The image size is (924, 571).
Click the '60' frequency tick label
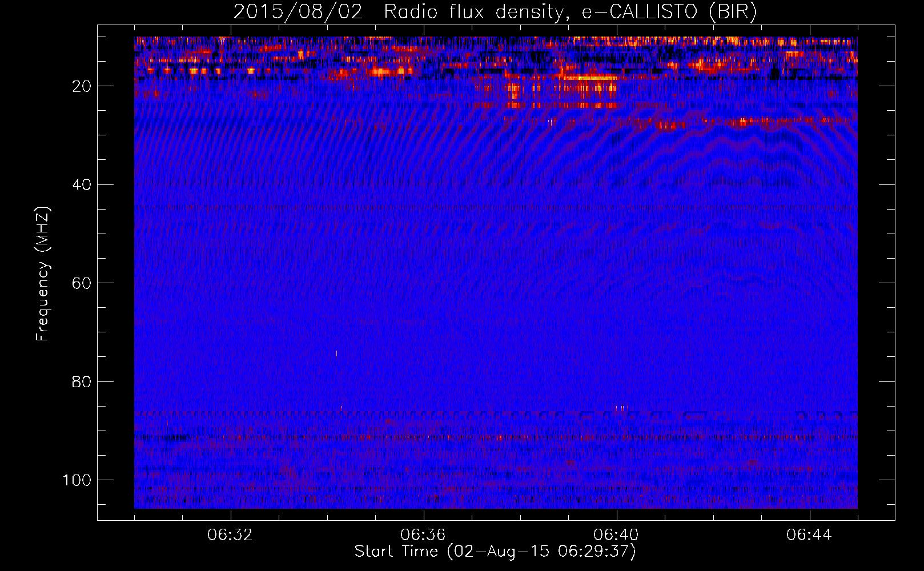point(82,283)
